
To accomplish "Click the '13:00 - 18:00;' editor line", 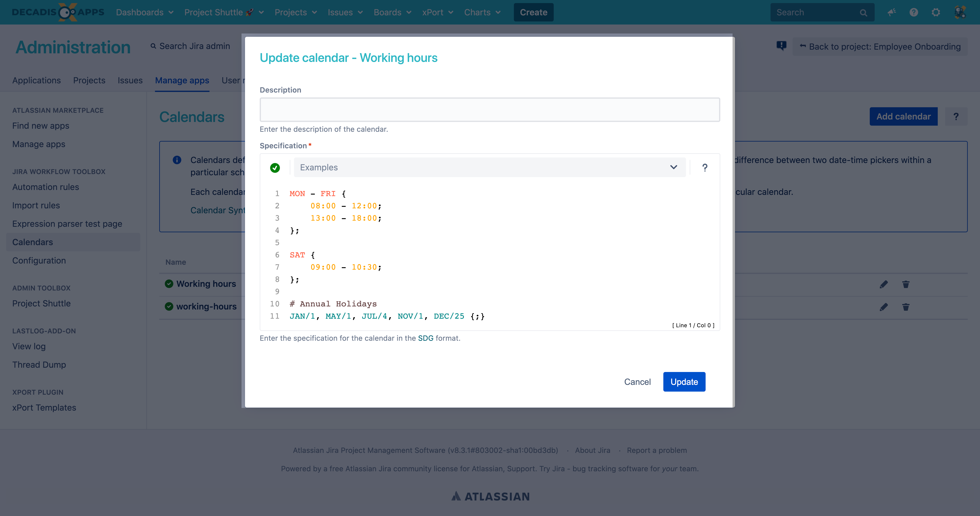I will 346,218.
